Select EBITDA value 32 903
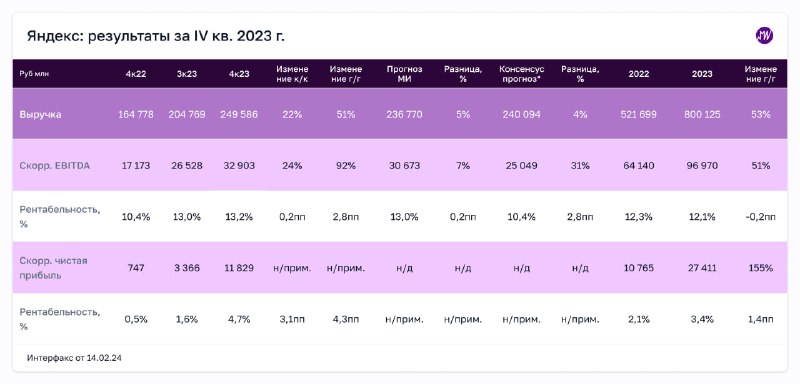This screenshot has height=384, width=800. coord(239,166)
